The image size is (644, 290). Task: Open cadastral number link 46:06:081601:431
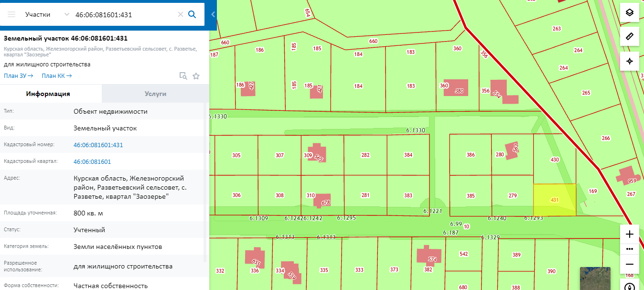98,145
